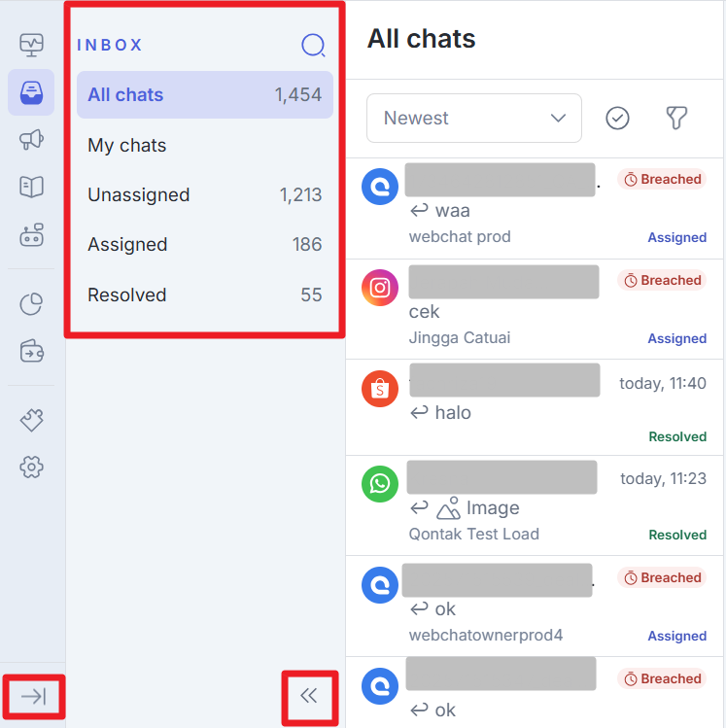Collapse the inbox panel with double chevron
This screenshot has width=726, height=728.
tap(309, 695)
